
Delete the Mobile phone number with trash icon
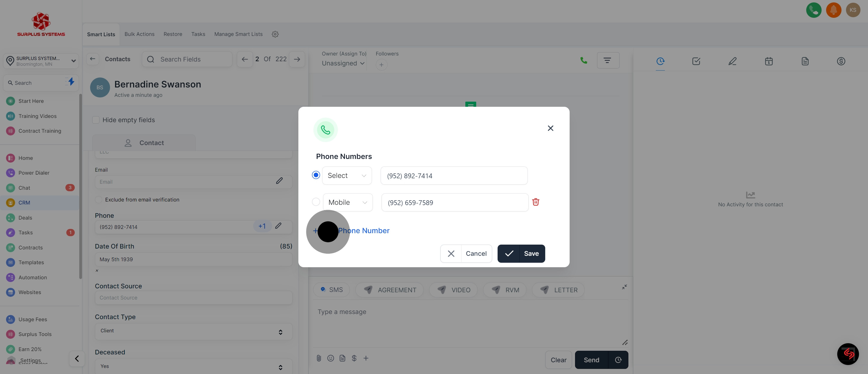tap(536, 202)
